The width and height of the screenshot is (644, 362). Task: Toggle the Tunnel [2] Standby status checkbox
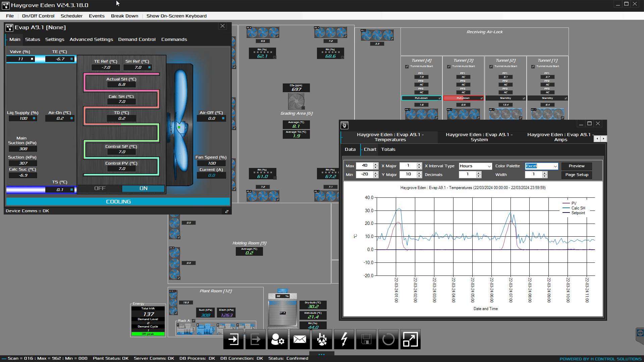click(524, 98)
